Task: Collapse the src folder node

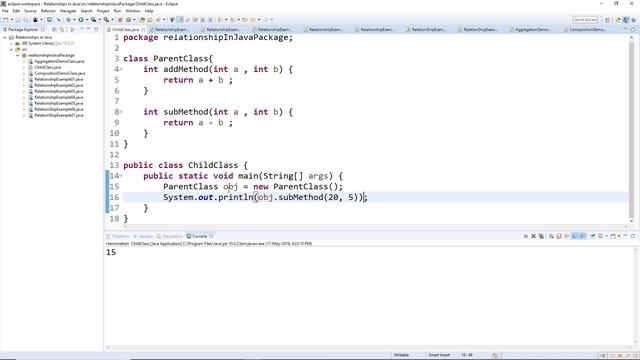Action: tap(11, 49)
